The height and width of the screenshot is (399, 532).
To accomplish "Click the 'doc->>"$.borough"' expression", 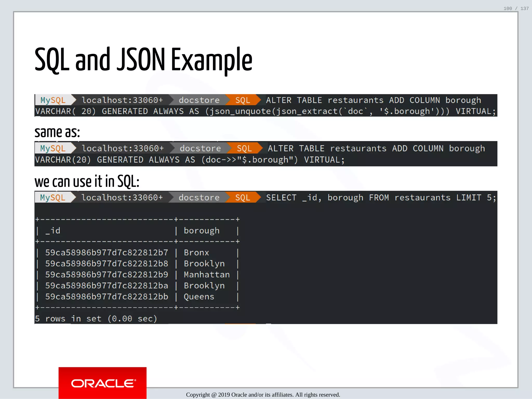I will point(249,159).
